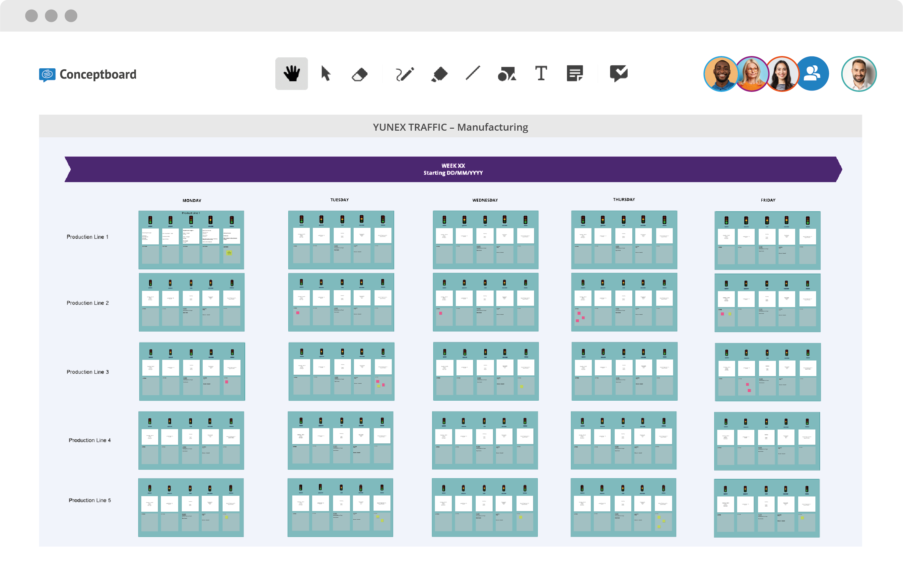Select the MONDAY column heading

pos(192,200)
